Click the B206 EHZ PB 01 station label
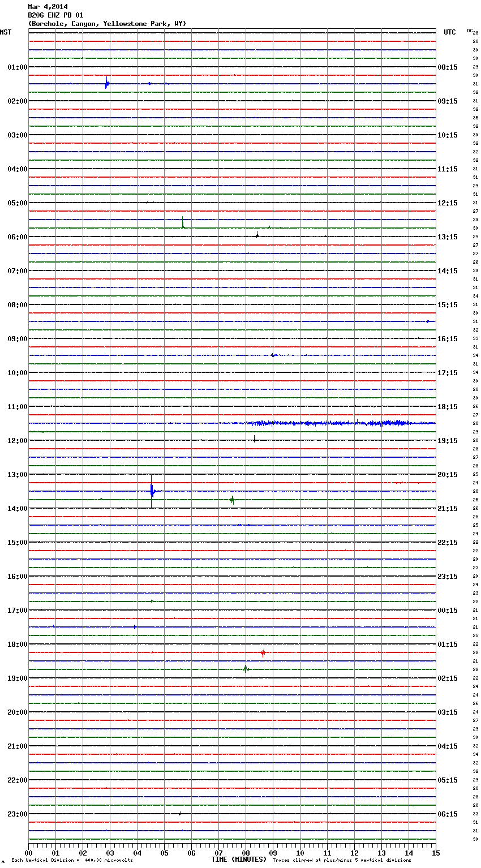This screenshot has width=481, height=868. pos(55,15)
